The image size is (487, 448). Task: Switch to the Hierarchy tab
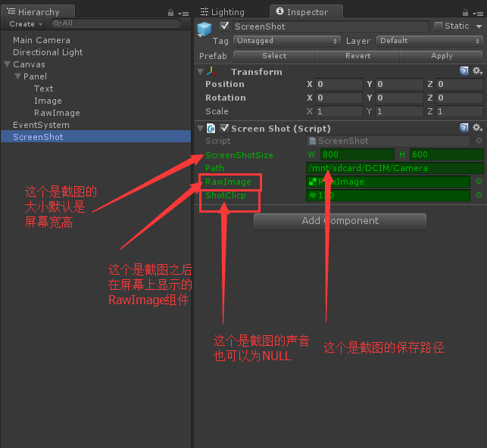coord(37,12)
